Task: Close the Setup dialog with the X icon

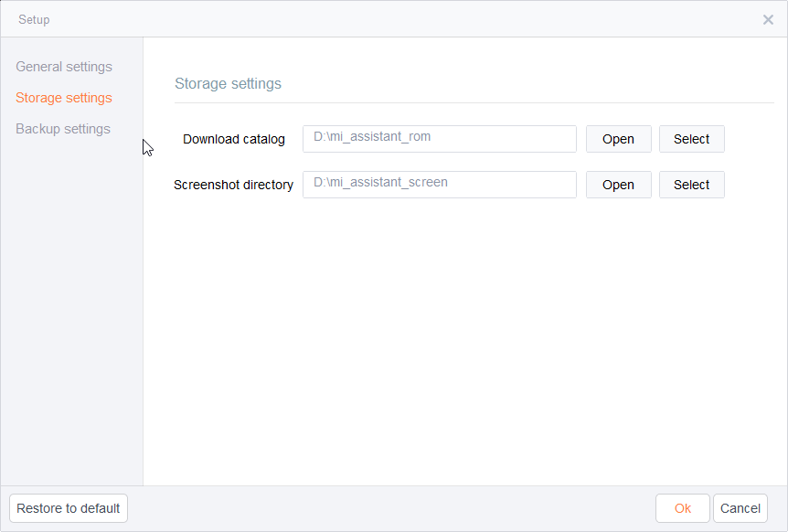Action: [x=768, y=19]
